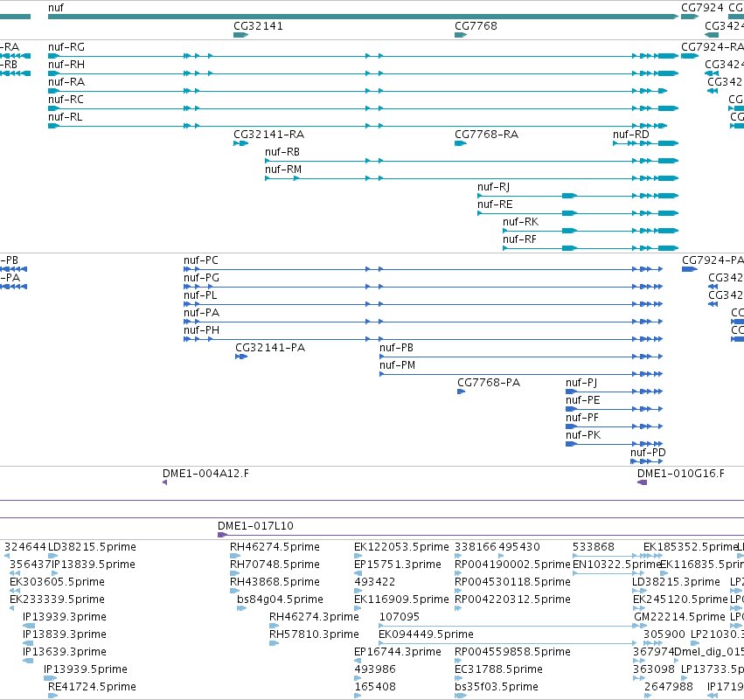Select the RP004220312.5prime EST label

(x=512, y=600)
